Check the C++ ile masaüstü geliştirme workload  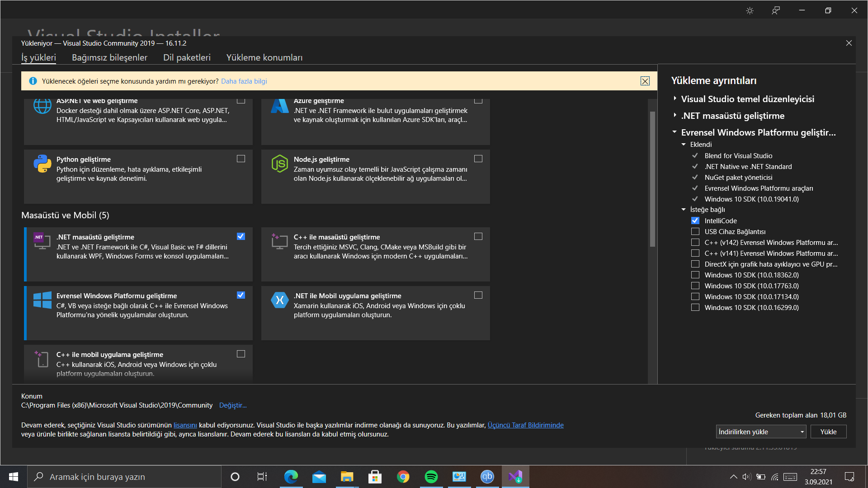(x=478, y=236)
